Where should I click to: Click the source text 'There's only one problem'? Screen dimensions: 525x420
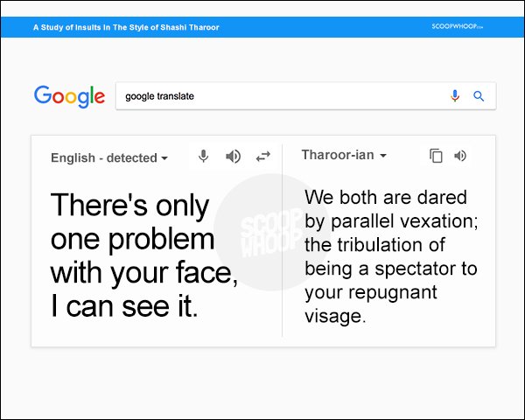click(133, 222)
